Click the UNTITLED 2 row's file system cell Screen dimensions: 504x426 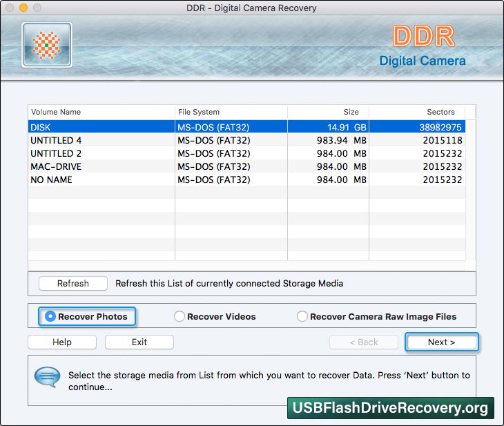tap(231, 153)
